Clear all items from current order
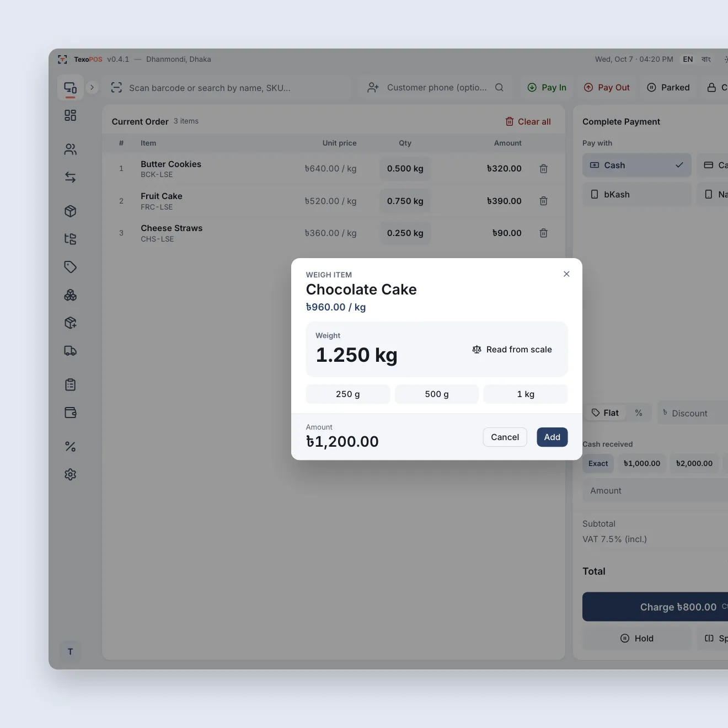Screen dimensions: 728x728 pyautogui.click(x=528, y=121)
